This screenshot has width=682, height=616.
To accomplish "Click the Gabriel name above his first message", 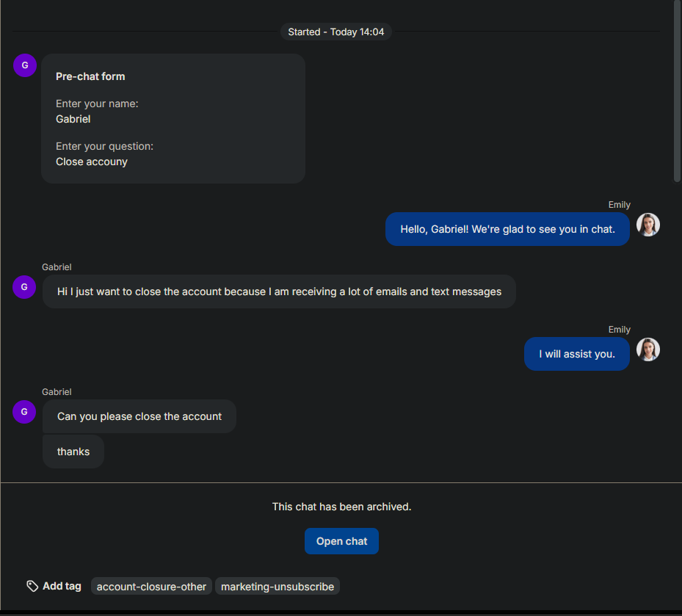I will point(57,267).
